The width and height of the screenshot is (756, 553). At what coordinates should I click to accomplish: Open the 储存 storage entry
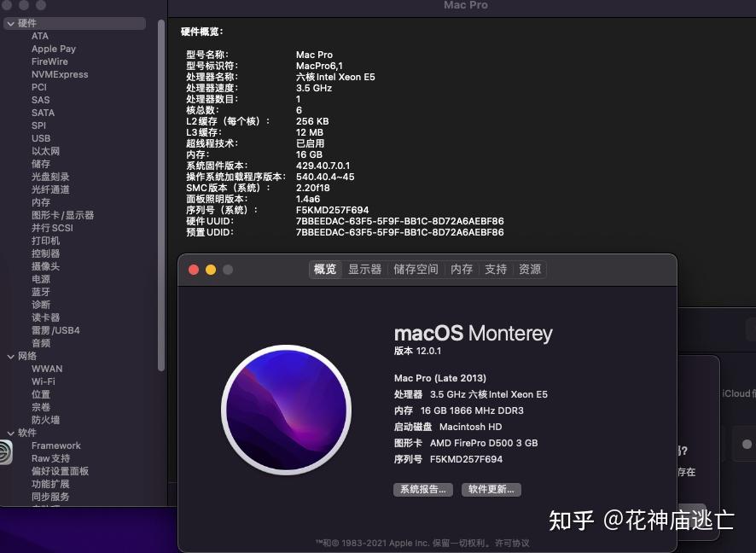41,164
